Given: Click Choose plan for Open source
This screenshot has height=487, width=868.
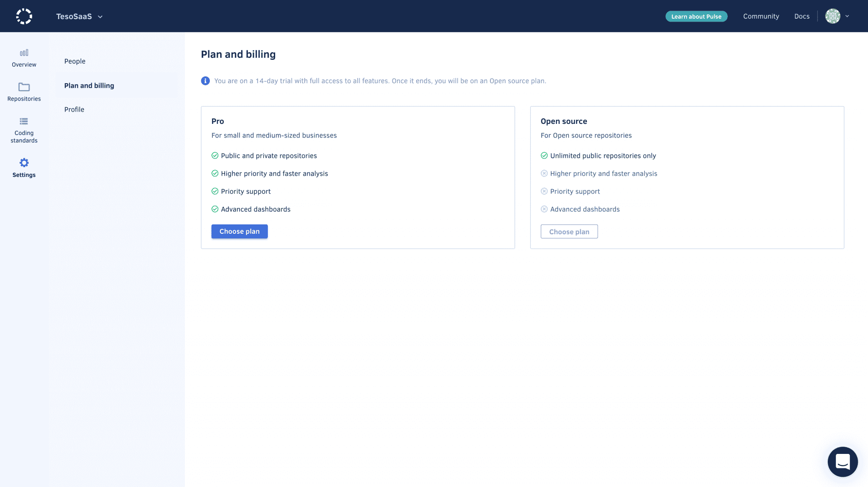Looking at the screenshot, I should (569, 231).
